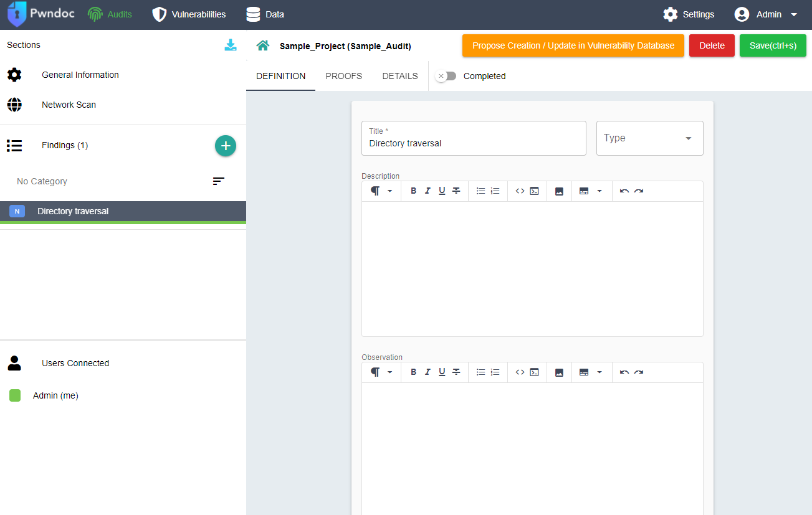Viewport: 812px width, 515px height.
Task: Expand the Admin user menu
Action: point(766,14)
